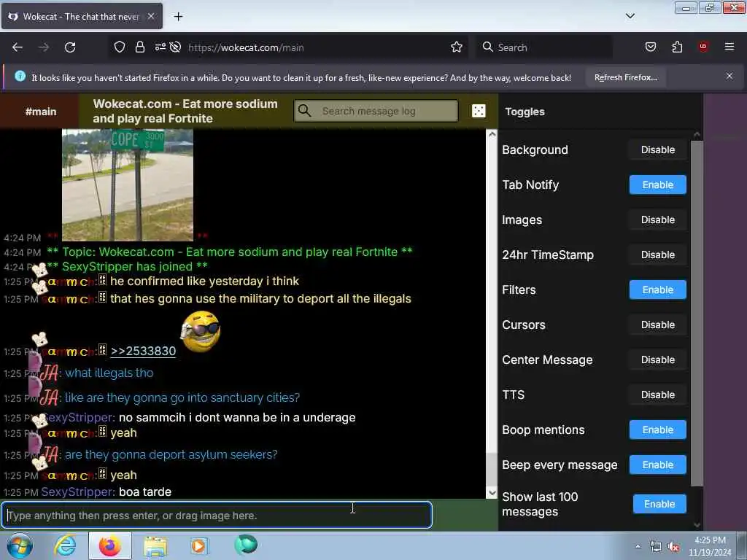Disable Images toggle

coord(657,219)
